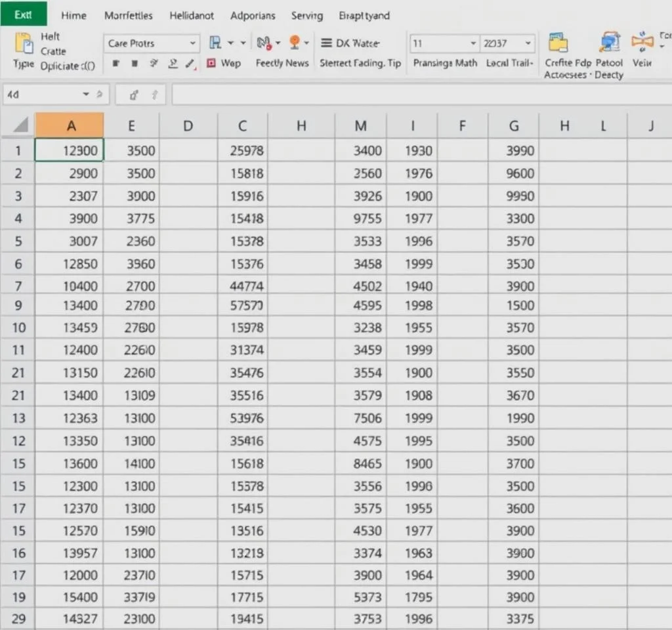Click the Dplicate button in clipboard group
This screenshot has width=672, height=630.
coord(67,66)
